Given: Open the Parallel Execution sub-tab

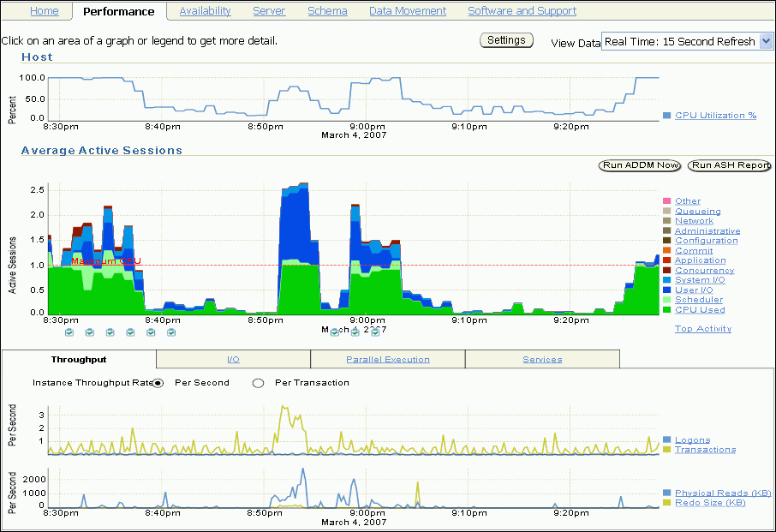Looking at the screenshot, I should (387, 360).
